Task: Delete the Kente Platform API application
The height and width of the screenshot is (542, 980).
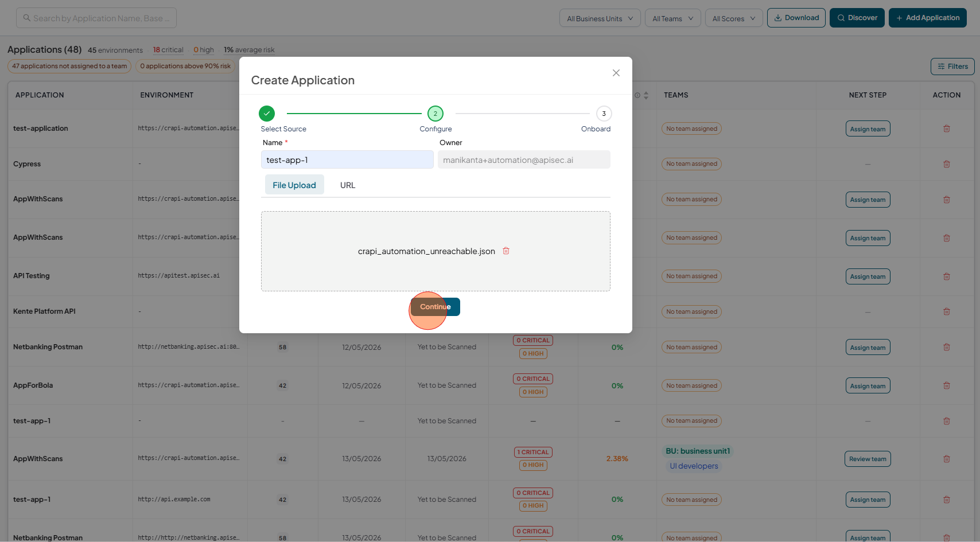Action: tap(947, 311)
